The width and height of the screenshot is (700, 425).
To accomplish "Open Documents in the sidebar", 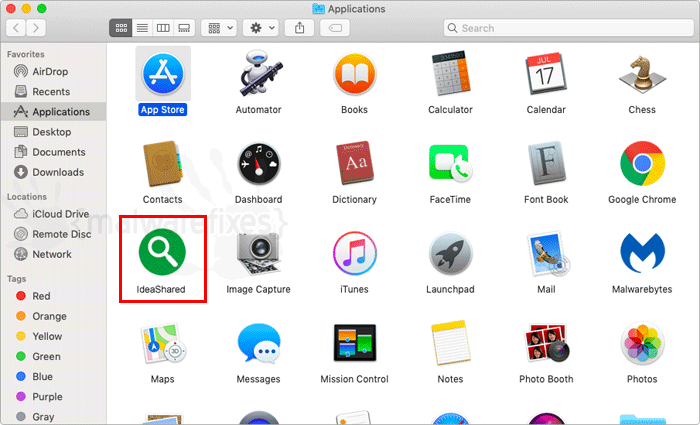I will coord(54,152).
